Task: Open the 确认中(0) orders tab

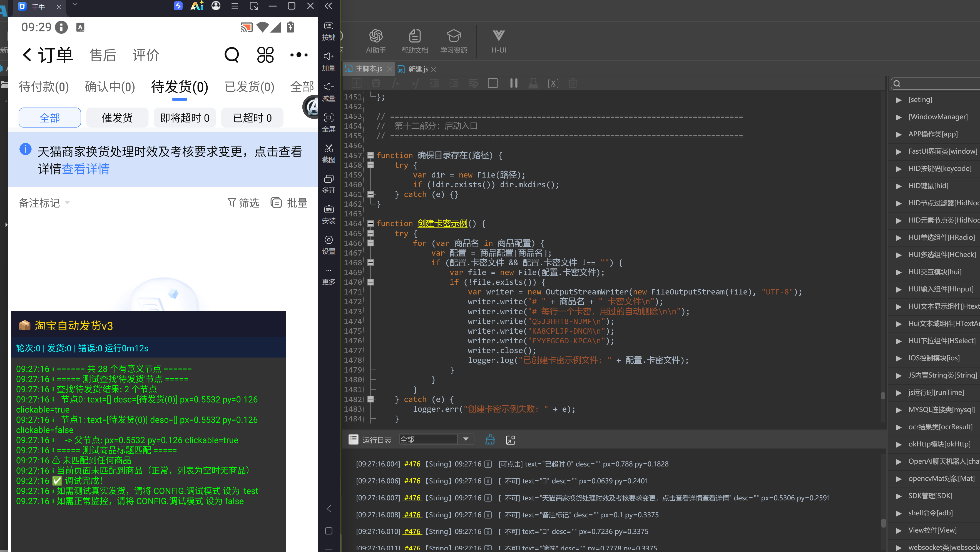Action: (110, 87)
